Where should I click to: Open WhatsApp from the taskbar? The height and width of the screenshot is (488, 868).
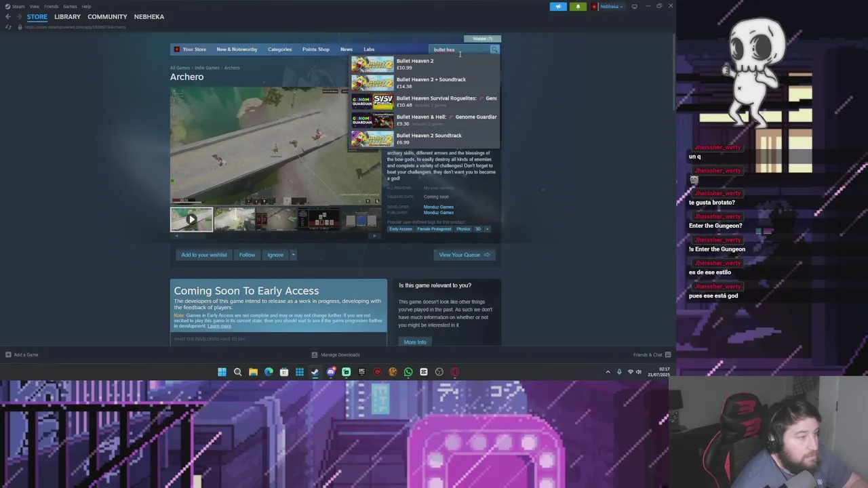tap(408, 371)
